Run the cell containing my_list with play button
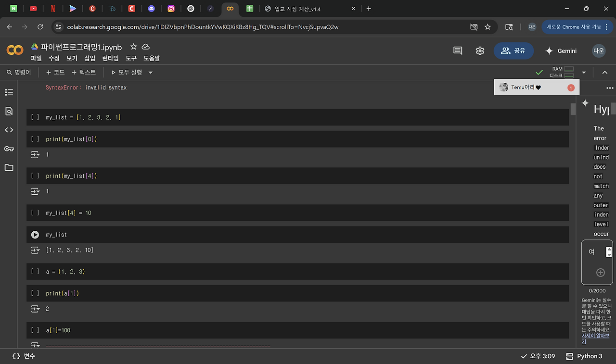 pyautogui.click(x=35, y=235)
